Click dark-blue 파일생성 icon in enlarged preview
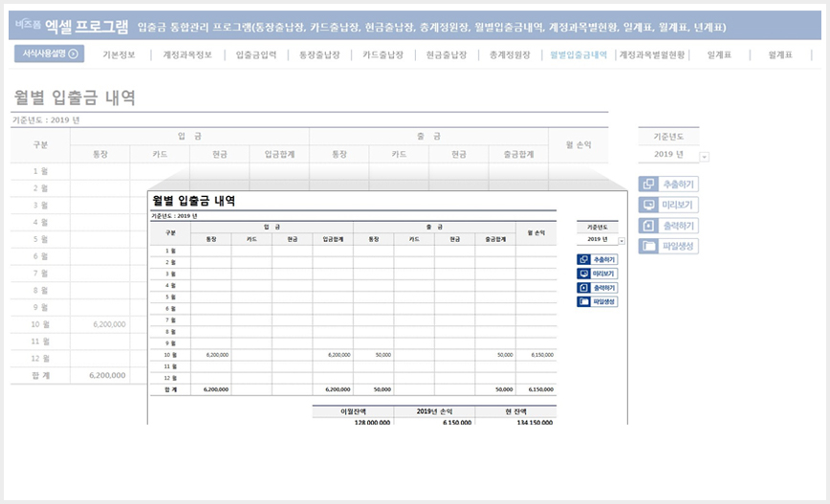 (583, 302)
